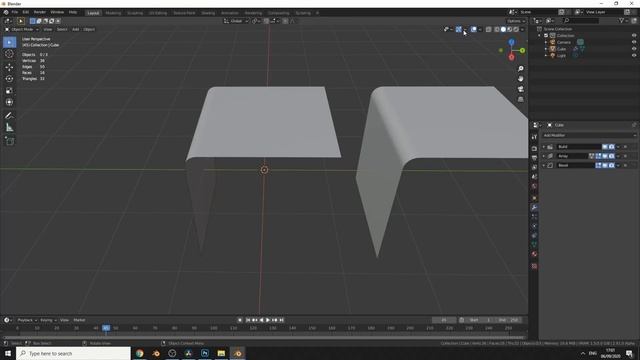The height and width of the screenshot is (360, 640).
Task: Switch to the UV Editing workspace tab
Action: (x=158, y=13)
